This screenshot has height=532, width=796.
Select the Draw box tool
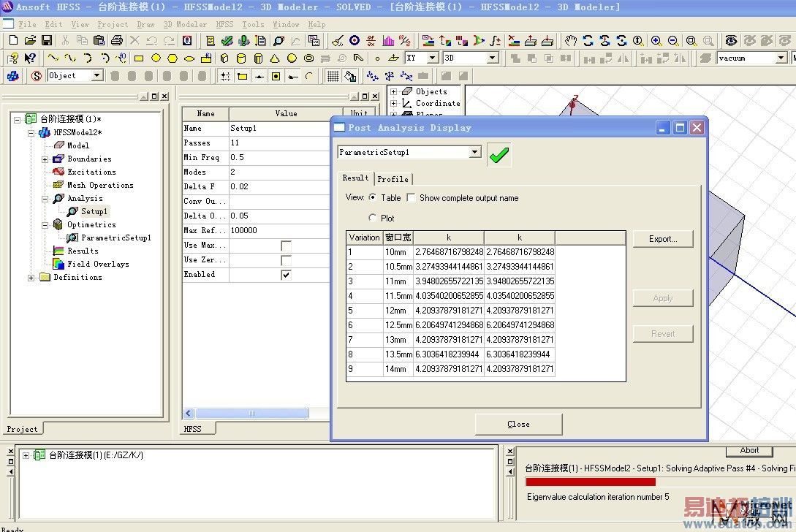224,58
